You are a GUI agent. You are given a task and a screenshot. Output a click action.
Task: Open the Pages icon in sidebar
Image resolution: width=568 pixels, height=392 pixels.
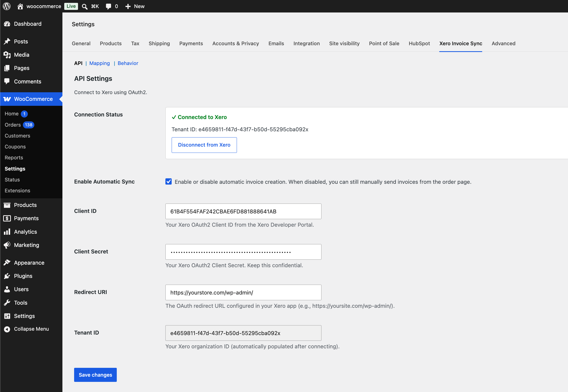(x=7, y=68)
